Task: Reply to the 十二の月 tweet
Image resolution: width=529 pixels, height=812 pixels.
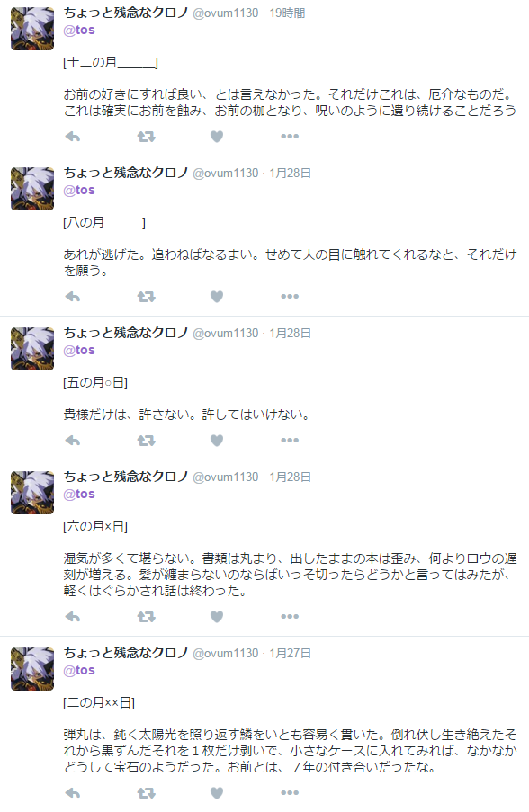Action: (73, 137)
